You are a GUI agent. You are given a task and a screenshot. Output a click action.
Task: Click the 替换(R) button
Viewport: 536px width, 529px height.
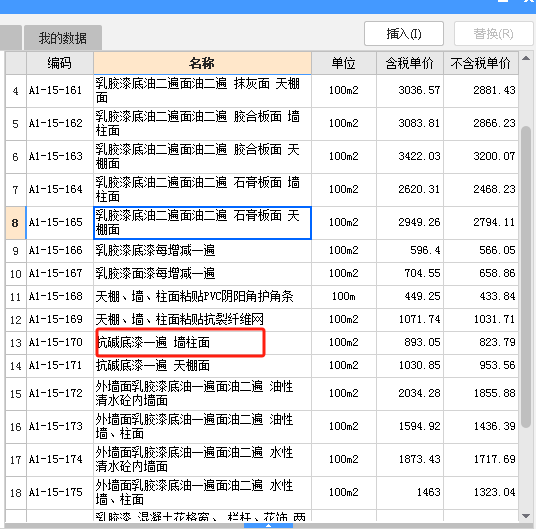click(494, 33)
